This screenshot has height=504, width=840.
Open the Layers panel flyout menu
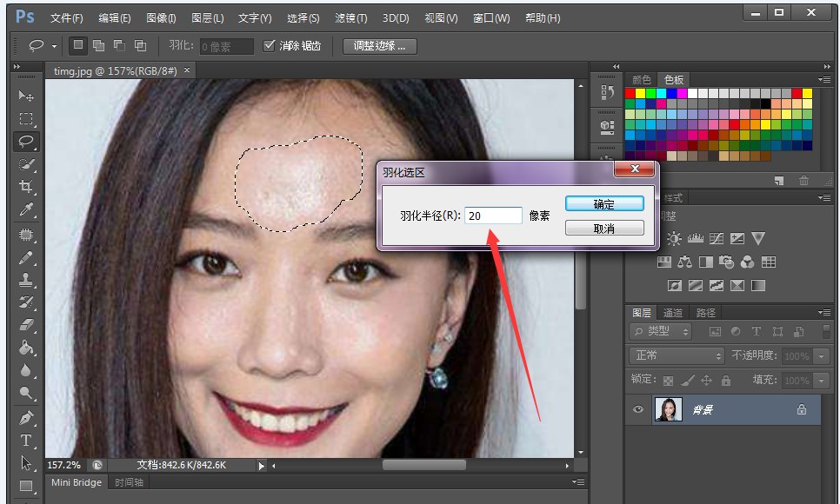coord(825,312)
